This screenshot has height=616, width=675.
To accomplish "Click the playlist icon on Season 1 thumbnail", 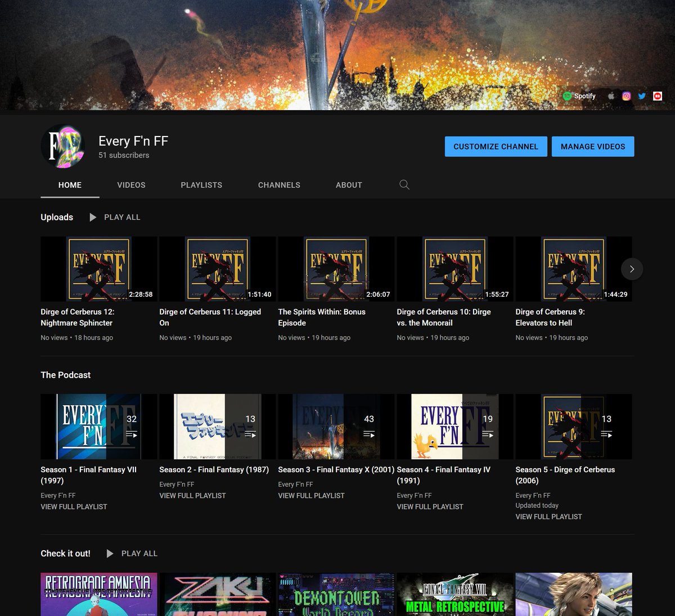I will point(132,434).
